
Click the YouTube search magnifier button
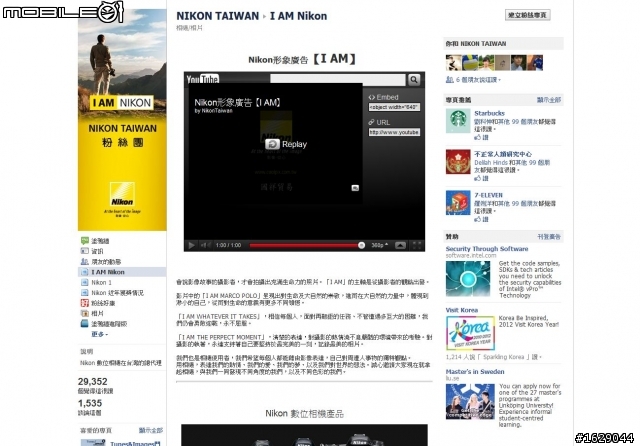(414, 80)
